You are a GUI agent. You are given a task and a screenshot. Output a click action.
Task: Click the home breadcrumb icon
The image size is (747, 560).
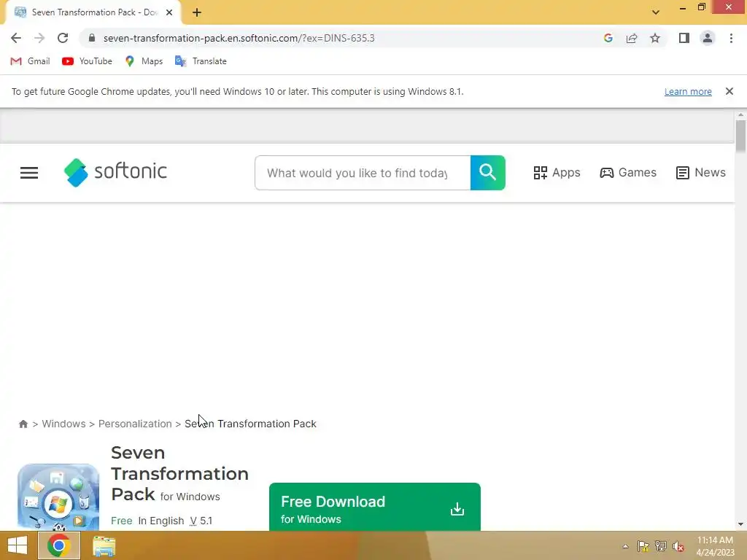coord(23,424)
